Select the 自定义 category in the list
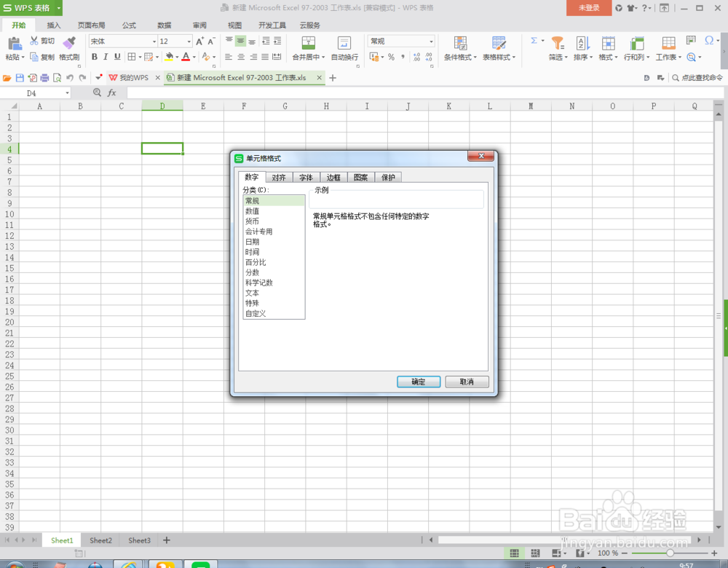728x568 pixels. coord(274,313)
